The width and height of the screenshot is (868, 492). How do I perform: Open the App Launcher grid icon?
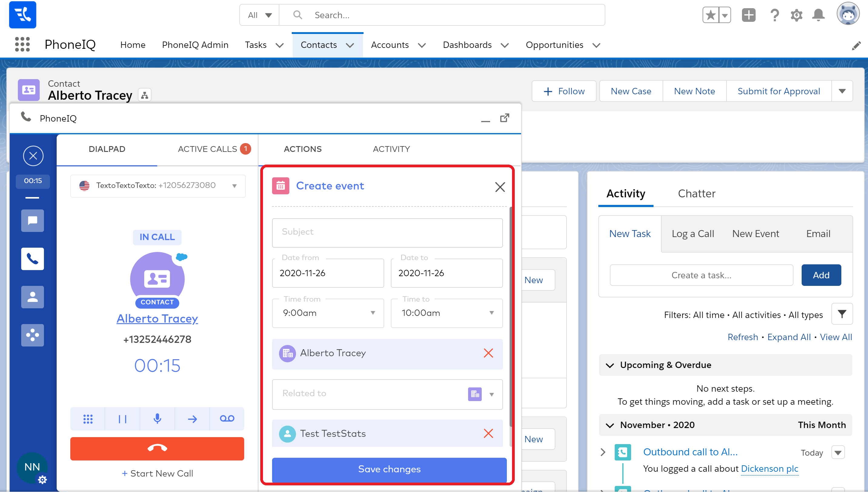[x=23, y=45]
